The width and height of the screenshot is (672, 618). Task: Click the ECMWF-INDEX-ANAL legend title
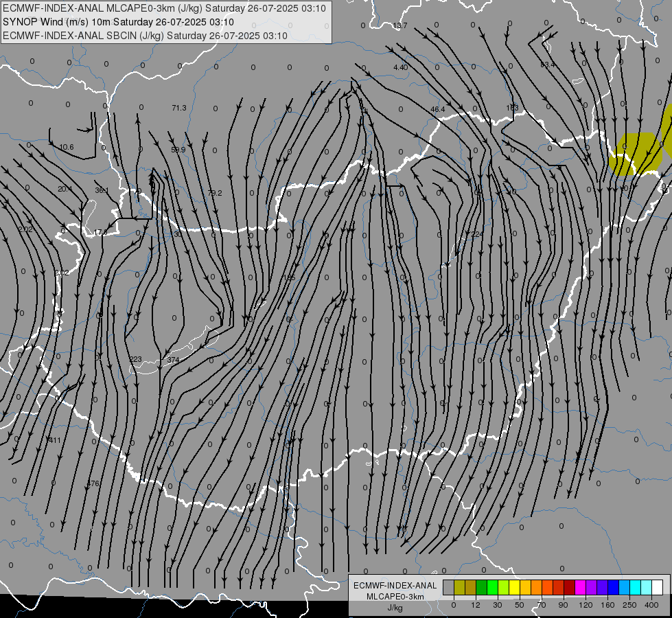click(x=395, y=586)
